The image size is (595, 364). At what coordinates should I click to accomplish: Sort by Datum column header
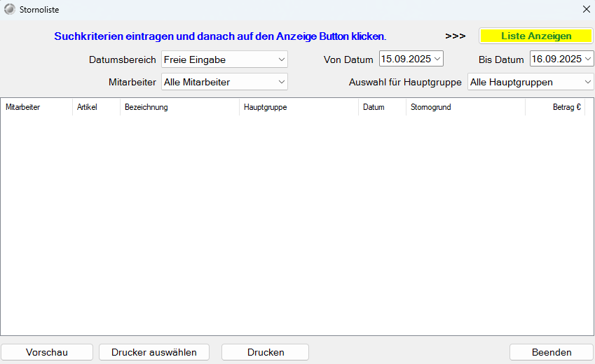coord(382,107)
